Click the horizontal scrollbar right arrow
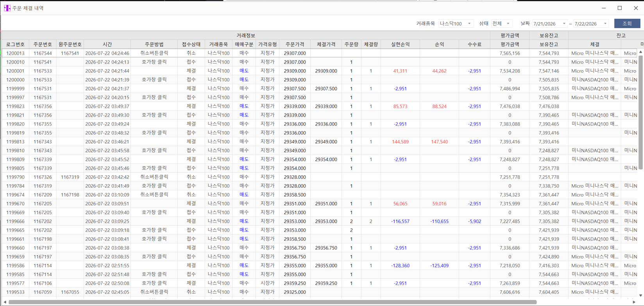The image size is (644, 306). point(634,302)
